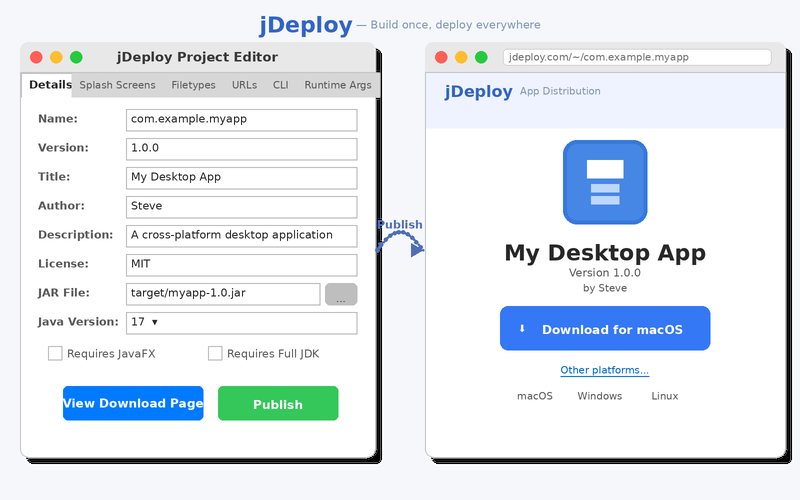The height and width of the screenshot is (500, 800).
Task: Click the App Distribution header text
Action: [560, 91]
